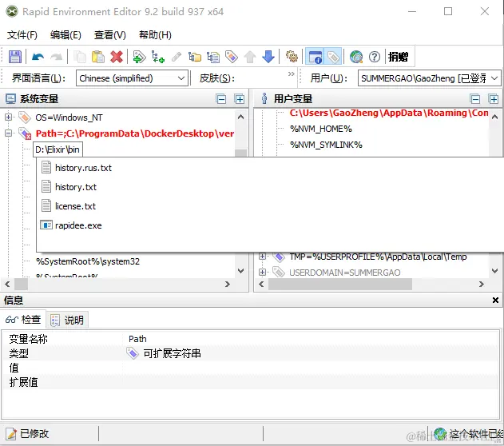
Task: Select the OS=Windows_NT variable
Action: pos(69,117)
